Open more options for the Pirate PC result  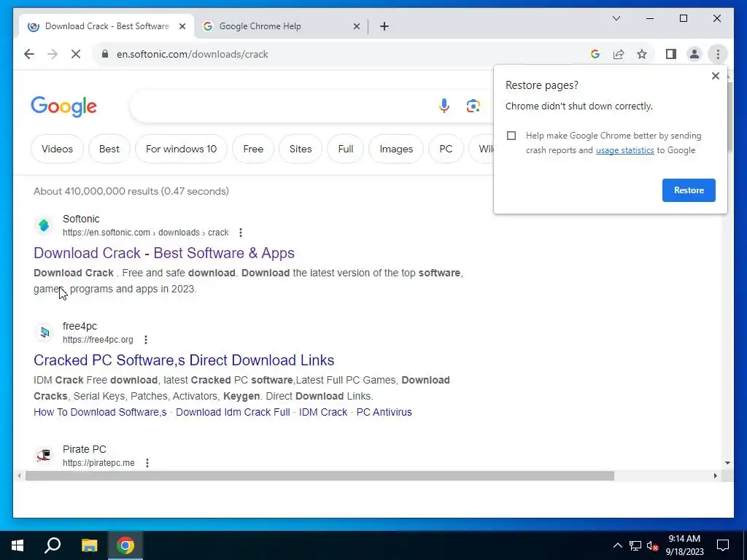147,463
